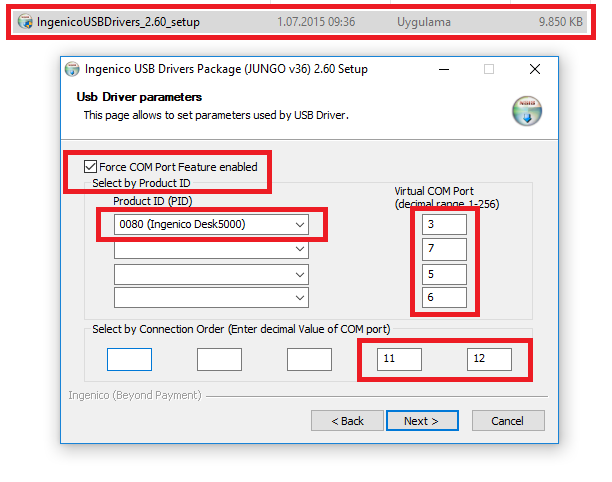This screenshot has height=482, width=612.
Task: Expand the second Product ID dropdown
Action: click(x=211, y=249)
